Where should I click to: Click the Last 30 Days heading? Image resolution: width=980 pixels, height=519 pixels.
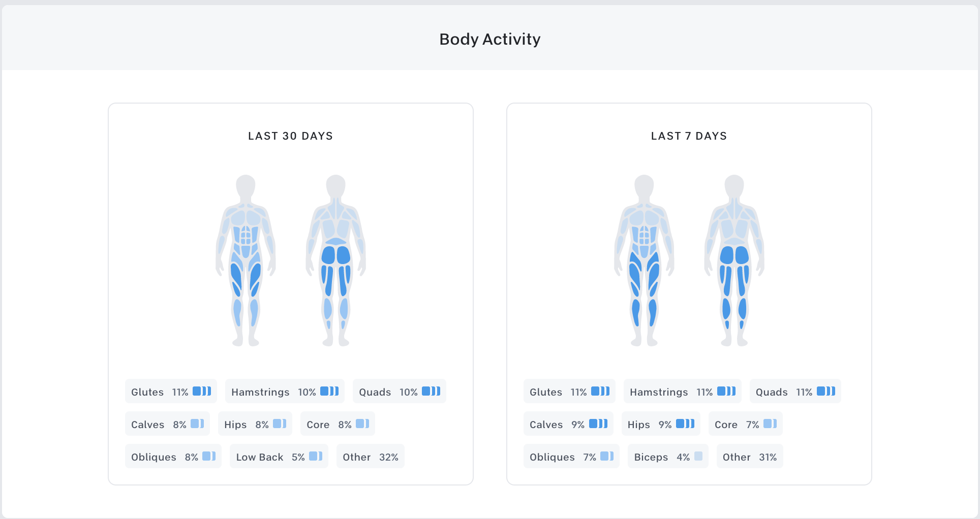click(x=290, y=136)
